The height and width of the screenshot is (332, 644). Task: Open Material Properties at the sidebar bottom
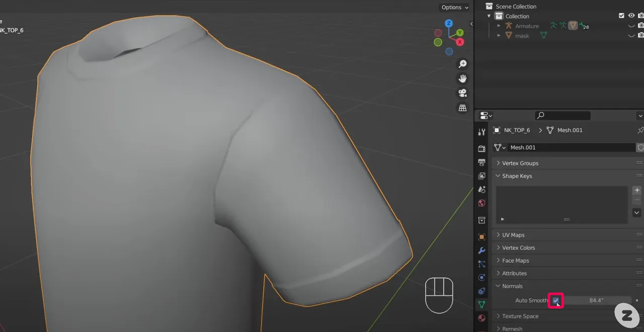[481, 317]
